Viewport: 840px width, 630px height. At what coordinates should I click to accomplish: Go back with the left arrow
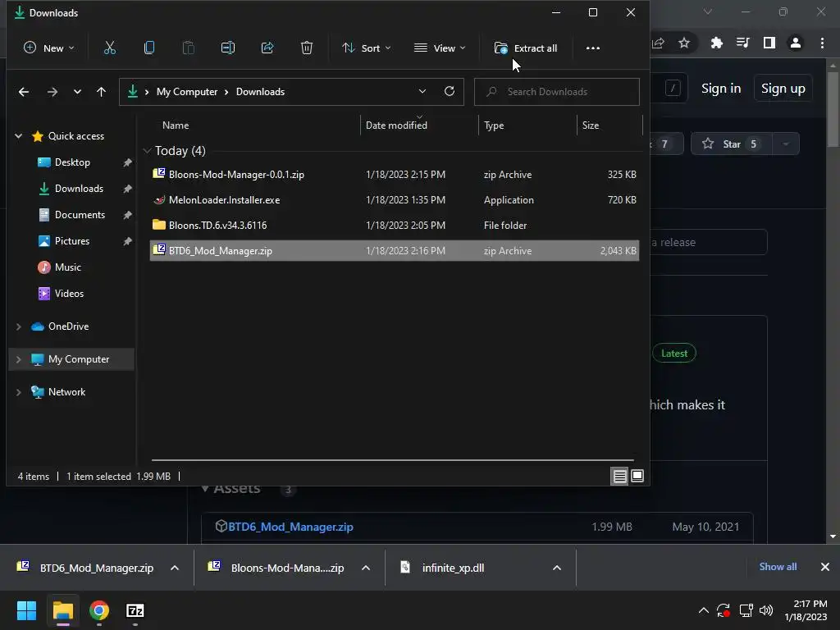[x=24, y=92]
